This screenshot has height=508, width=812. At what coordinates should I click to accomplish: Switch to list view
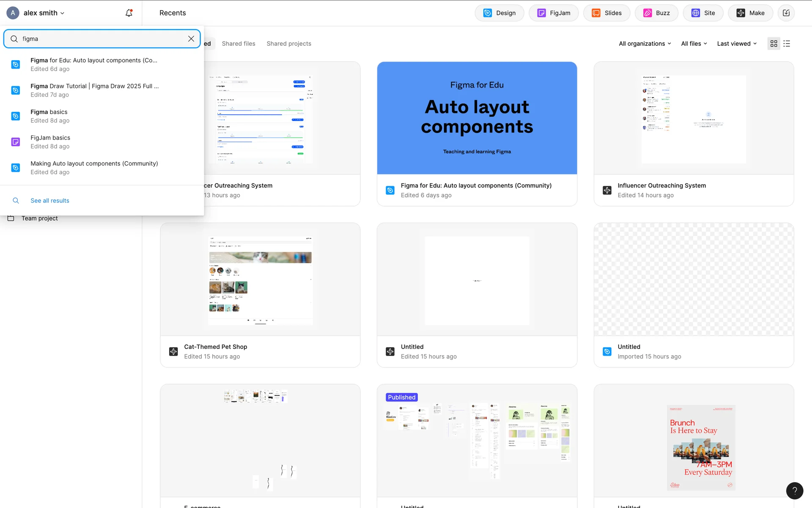tap(787, 44)
